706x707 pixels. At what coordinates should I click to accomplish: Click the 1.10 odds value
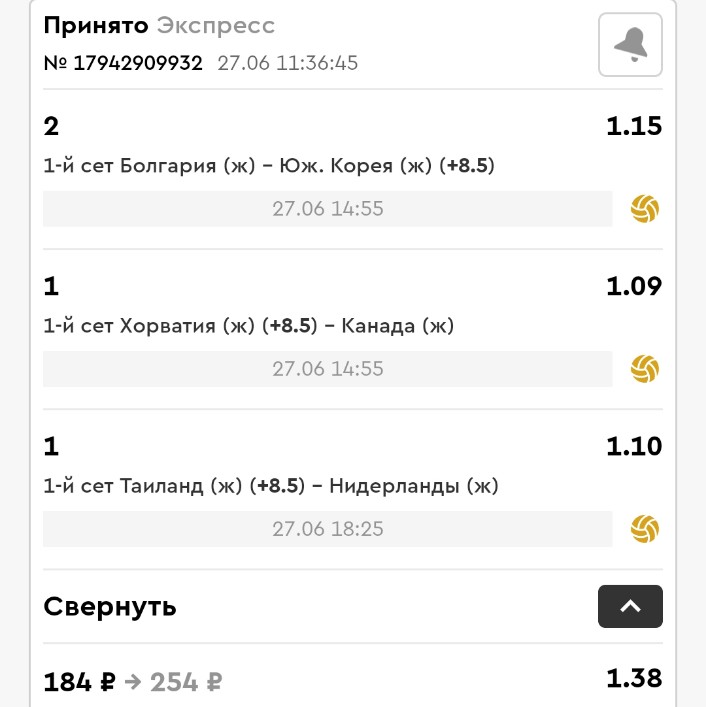click(x=634, y=446)
